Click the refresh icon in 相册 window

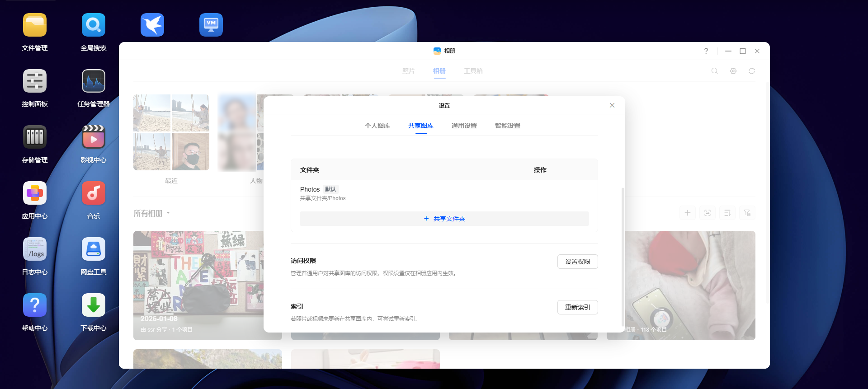(x=752, y=71)
